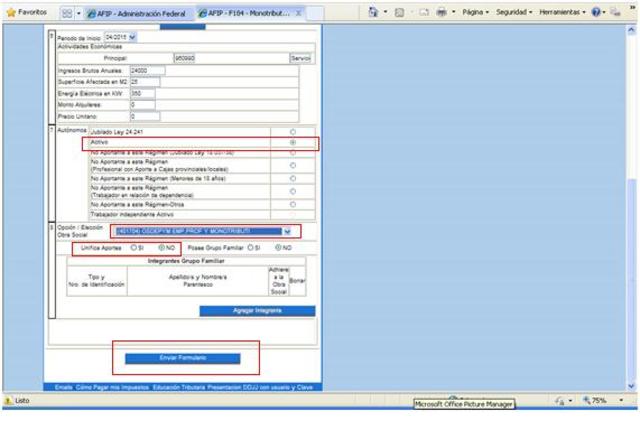Screen dimensions: 640x430
Task: Click the Integrantes Grupo Familiar heading
Action: (x=186, y=261)
